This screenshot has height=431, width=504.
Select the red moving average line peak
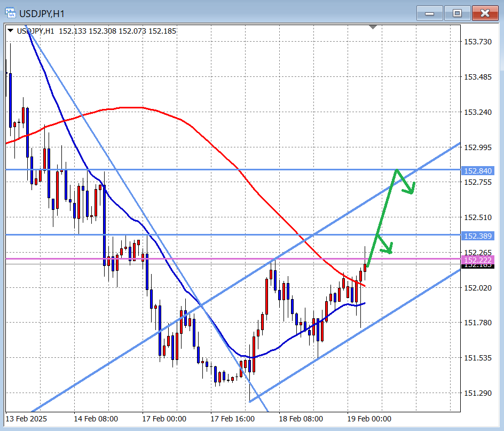pos(131,107)
